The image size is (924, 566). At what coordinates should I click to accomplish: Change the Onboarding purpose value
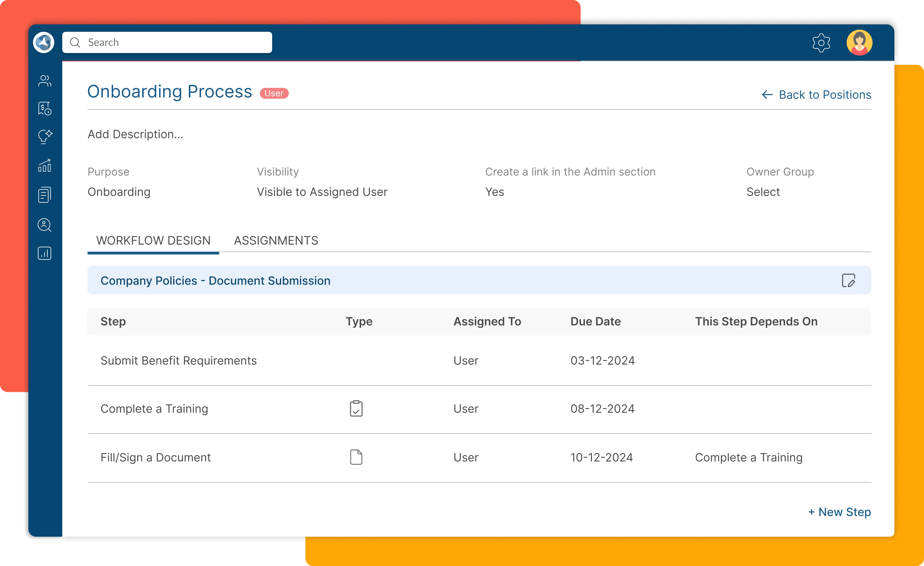tap(119, 192)
